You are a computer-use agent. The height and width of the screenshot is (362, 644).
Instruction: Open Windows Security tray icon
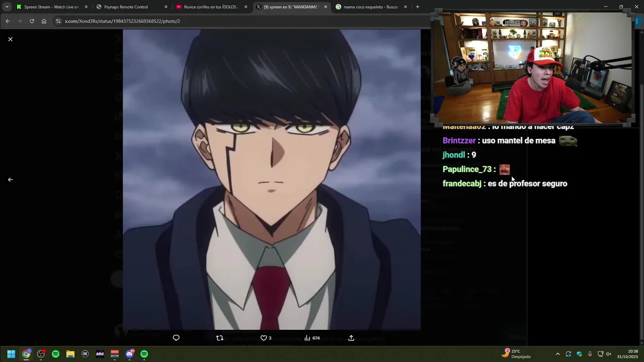579,354
